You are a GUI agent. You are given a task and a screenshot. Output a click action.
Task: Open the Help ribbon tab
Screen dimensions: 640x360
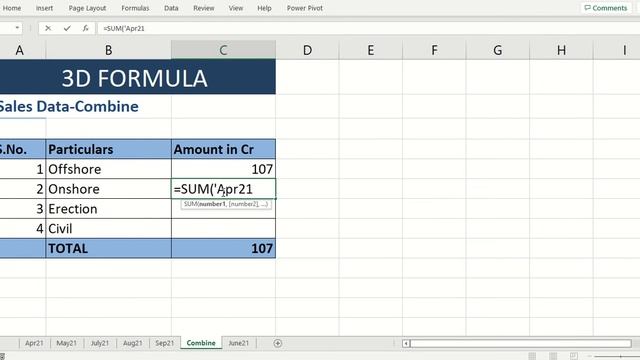264,8
